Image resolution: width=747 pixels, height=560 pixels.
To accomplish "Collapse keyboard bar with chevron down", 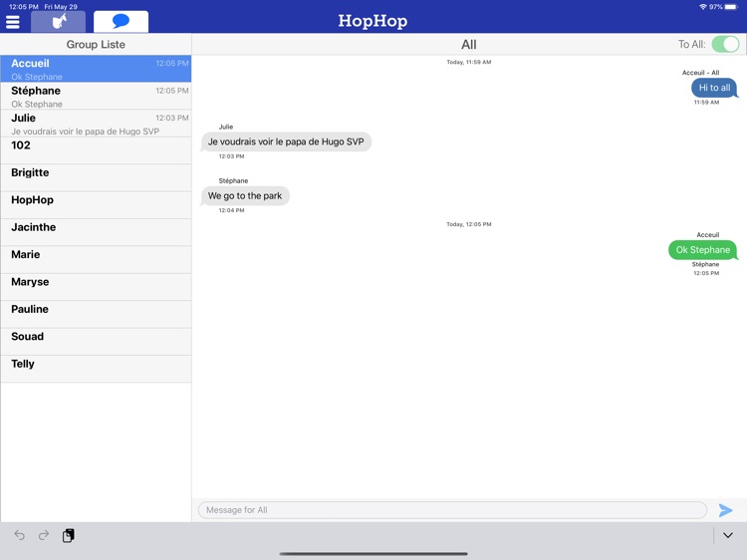I will click(727, 535).
